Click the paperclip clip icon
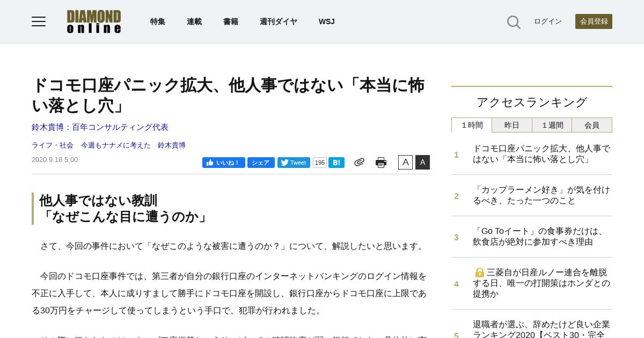This screenshot has height=338, width=644. pos(359,162)
